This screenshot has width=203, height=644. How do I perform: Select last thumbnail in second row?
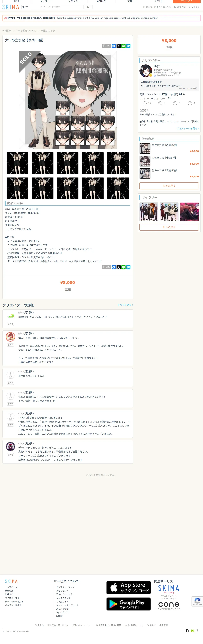(118, 188)
